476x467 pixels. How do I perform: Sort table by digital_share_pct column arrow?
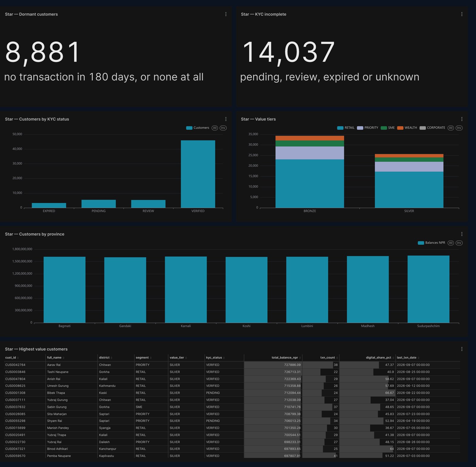(393, 358)
